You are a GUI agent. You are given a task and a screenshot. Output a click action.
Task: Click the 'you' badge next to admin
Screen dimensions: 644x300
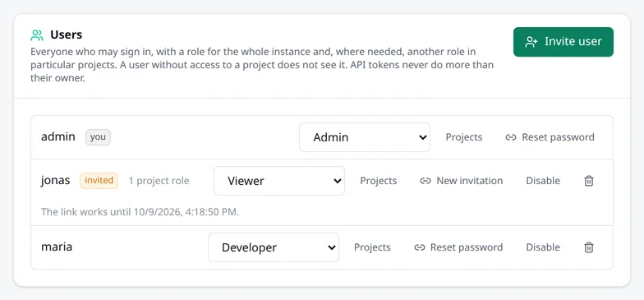(x=98, y=137)
